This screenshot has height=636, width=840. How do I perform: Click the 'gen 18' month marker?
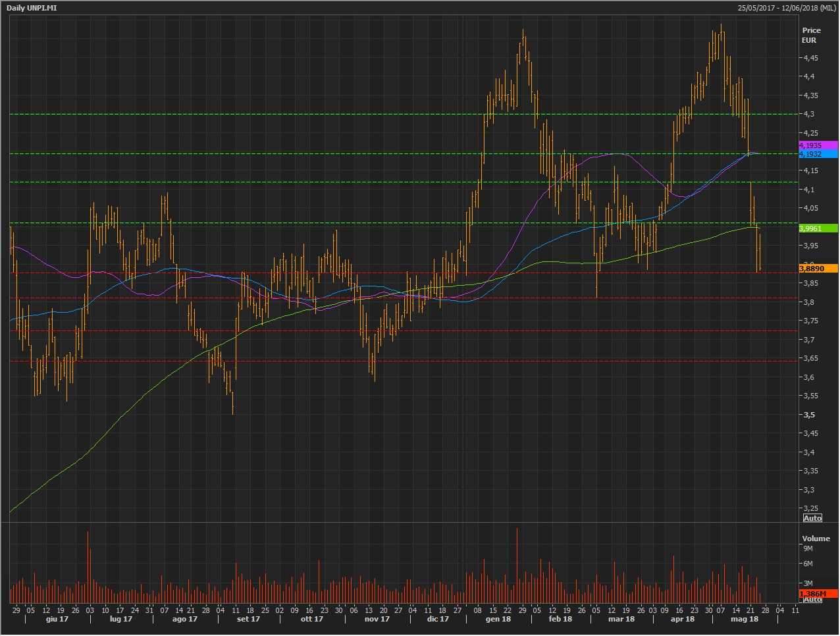[x=498, y=619]
